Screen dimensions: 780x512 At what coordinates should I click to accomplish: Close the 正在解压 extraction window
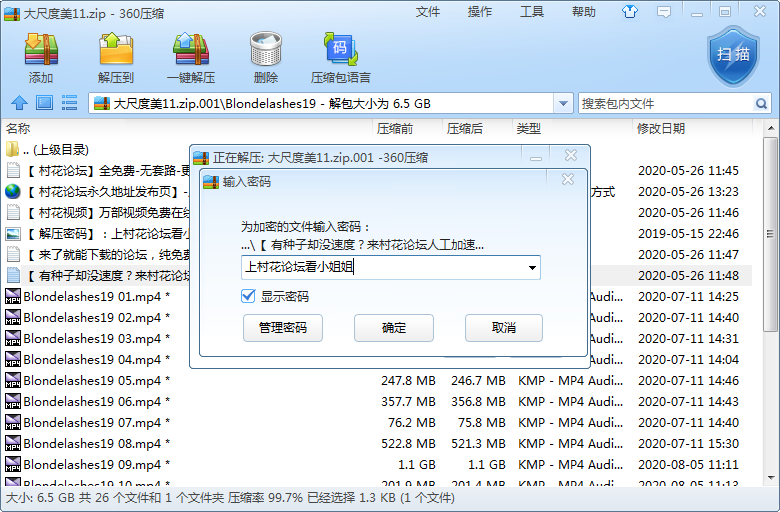[571, 156]
